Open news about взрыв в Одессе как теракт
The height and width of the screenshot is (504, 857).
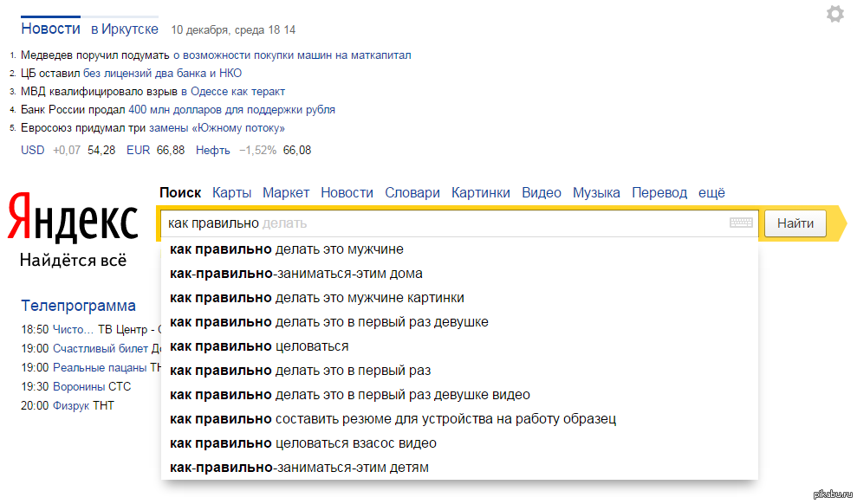coord(233,92)
